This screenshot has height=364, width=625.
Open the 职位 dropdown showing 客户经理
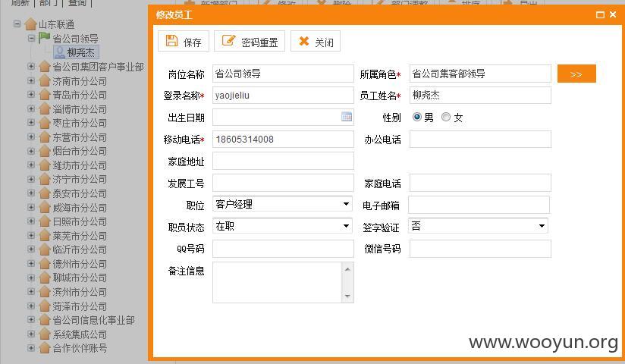tap(283, 204)
